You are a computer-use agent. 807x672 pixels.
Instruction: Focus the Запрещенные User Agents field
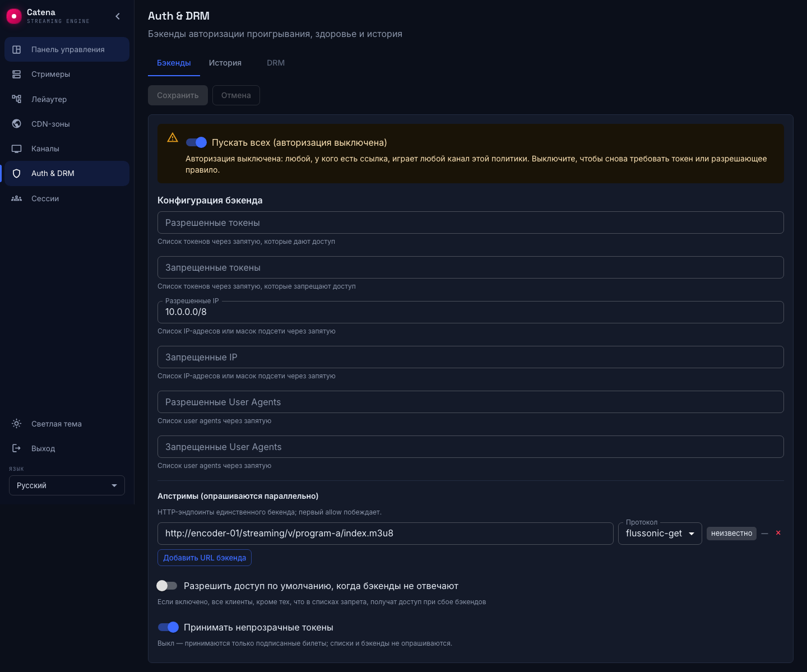coord(471,447)
